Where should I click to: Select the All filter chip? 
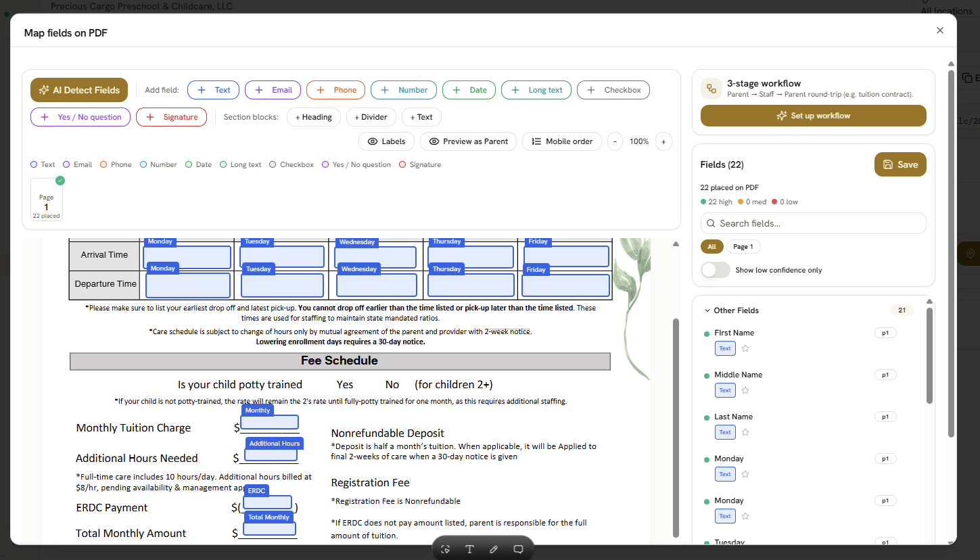coord(711,247)
